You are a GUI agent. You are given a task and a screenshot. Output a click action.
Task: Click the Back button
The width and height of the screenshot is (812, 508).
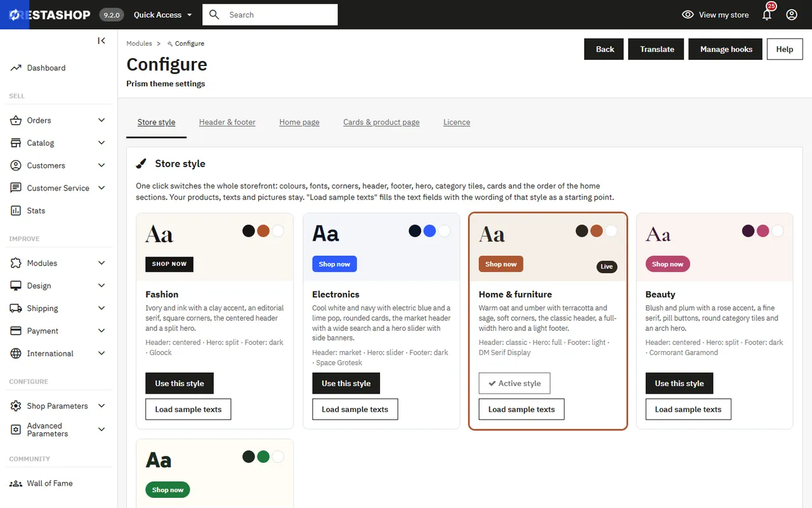coord(605,50)
